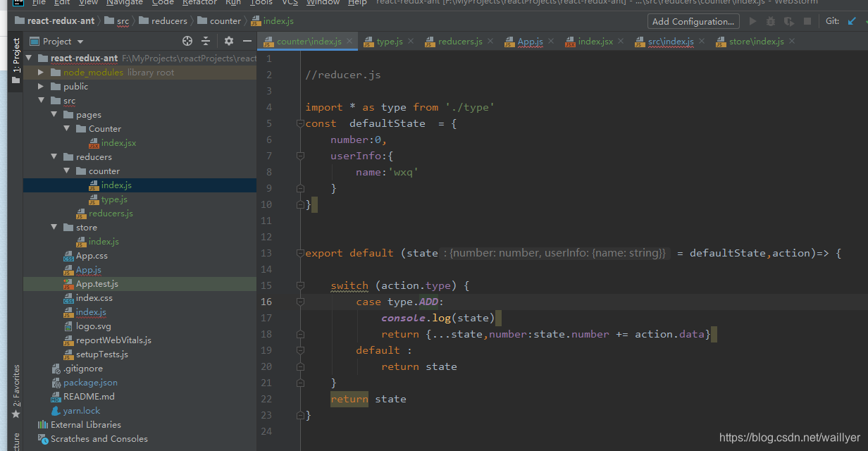Click the Debug bug icon
868x451 pixels.
click(771, 21)
